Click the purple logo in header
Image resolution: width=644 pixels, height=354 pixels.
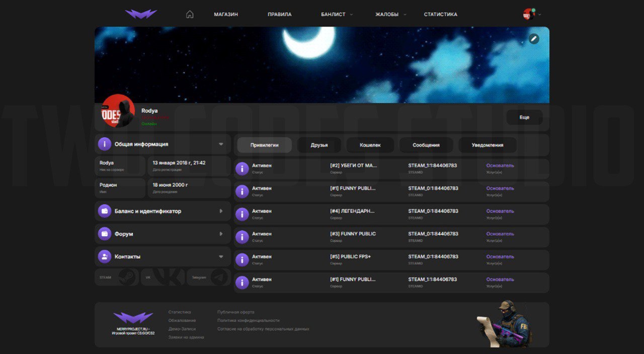coord(141,15)
